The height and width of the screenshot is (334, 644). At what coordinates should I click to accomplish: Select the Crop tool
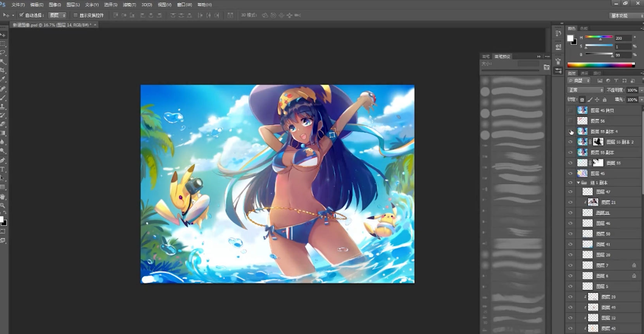(3, 71)
